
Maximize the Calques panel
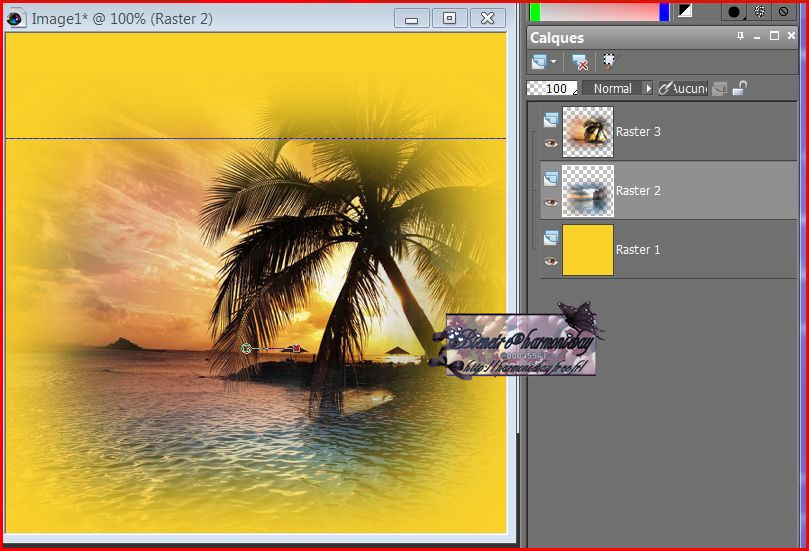[x=774, y=36]
